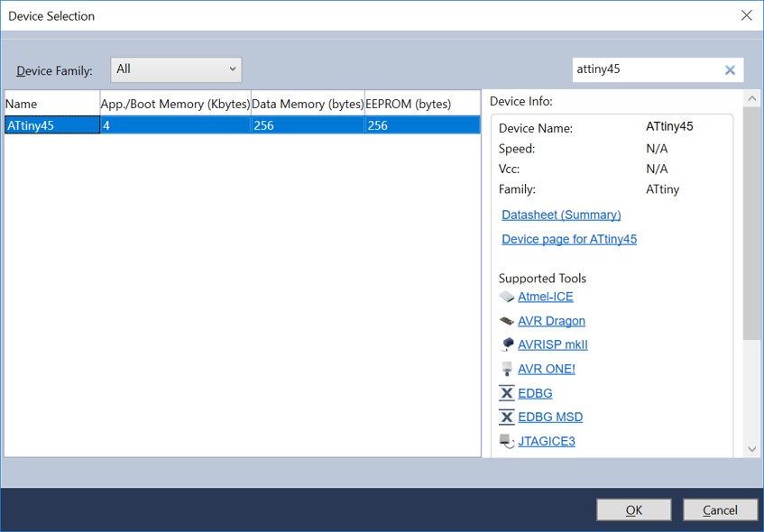Open Device page for ATtiny45 link
764x532 pixels.
coord(569,239)
